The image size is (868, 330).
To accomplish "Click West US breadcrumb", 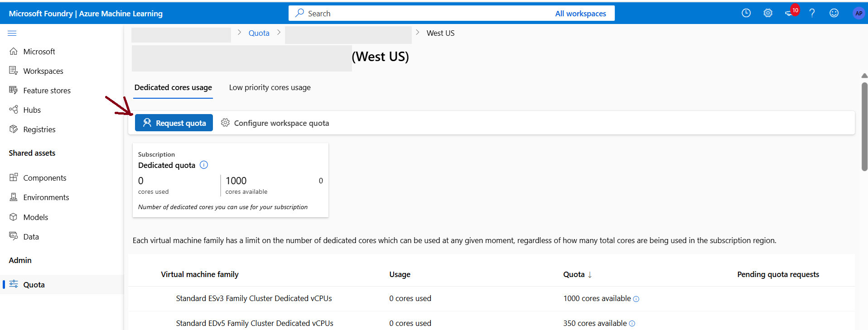I will [x=440, y=33].
